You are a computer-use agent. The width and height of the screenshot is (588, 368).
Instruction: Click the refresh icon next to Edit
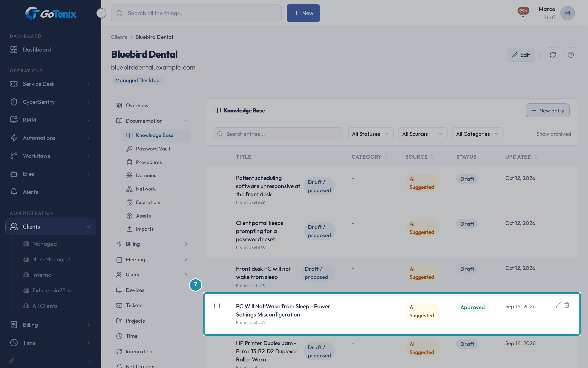click(x=553, y=55)
